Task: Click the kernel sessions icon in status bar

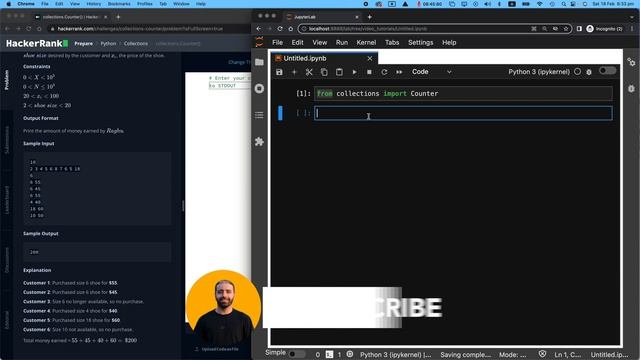Action: (350, 354)
